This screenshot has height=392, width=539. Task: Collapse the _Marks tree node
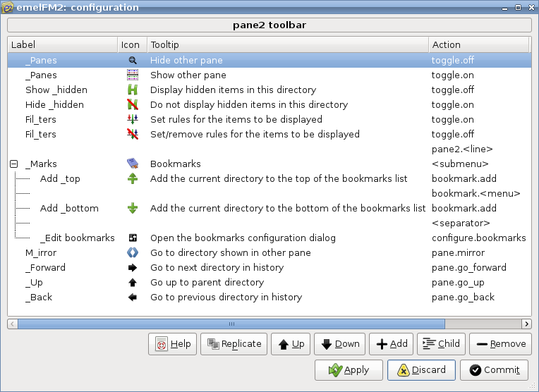13,164
